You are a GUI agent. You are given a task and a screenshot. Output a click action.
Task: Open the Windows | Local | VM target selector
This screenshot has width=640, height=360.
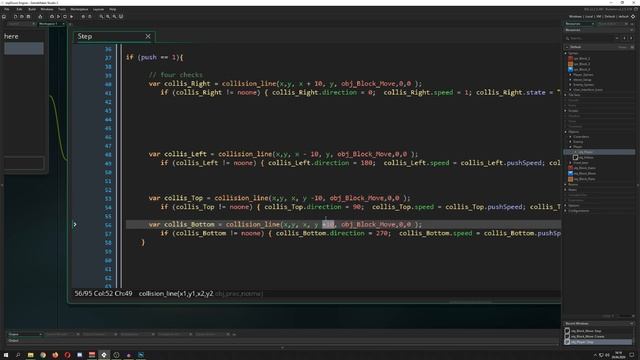coord(599,17)
